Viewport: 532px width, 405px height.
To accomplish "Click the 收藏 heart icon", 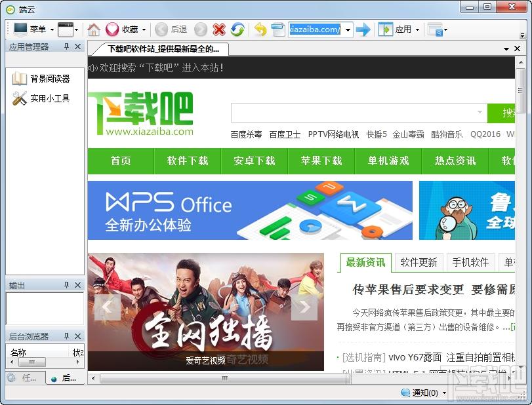I will [112, 29].
